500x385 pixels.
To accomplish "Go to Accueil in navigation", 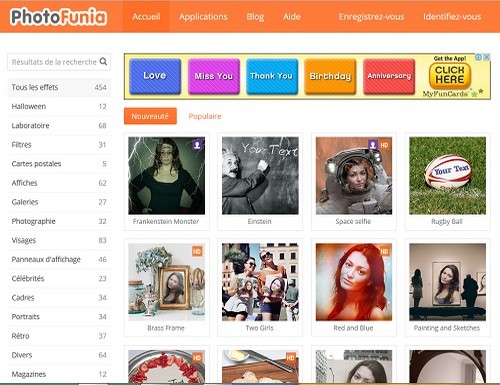I will 146,17.
